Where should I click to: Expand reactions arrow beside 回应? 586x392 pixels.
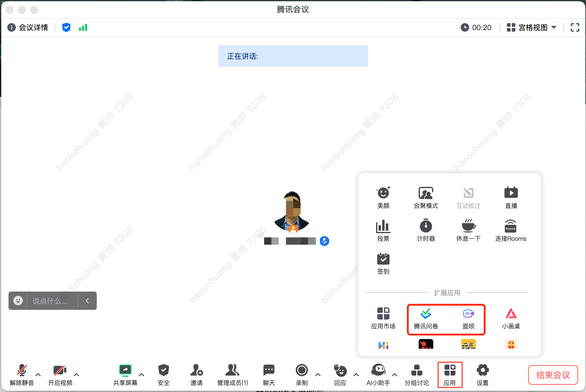click(x=356, y=375)
